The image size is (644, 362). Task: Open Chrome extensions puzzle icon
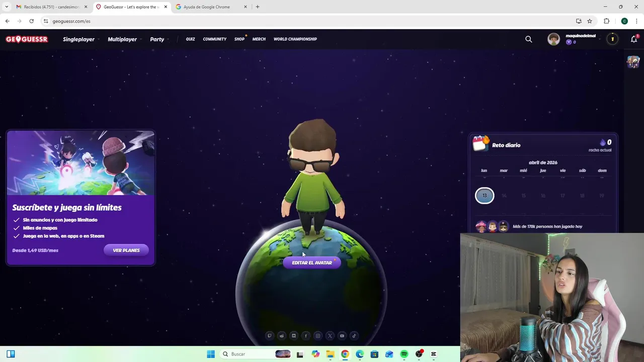(606, 21)
